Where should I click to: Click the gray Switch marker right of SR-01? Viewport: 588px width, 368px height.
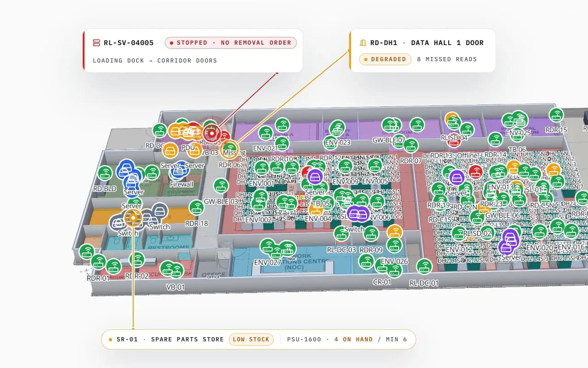click(x=159, y=211)
